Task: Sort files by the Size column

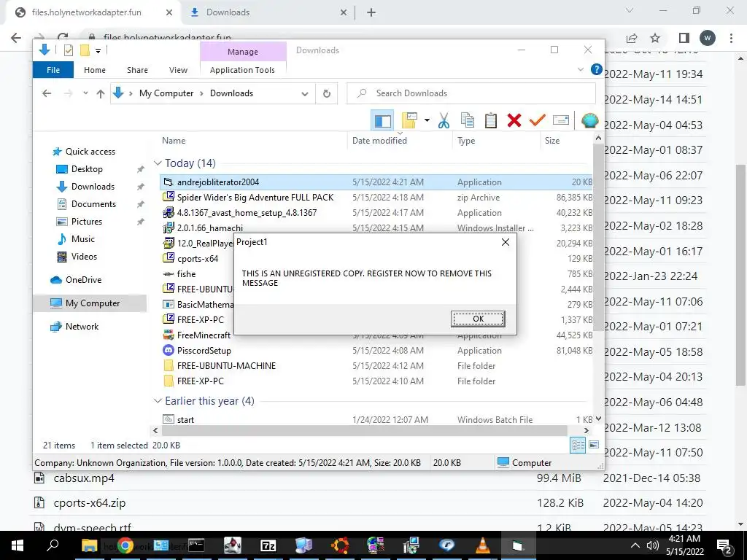Action: click(x=552, y=141)
